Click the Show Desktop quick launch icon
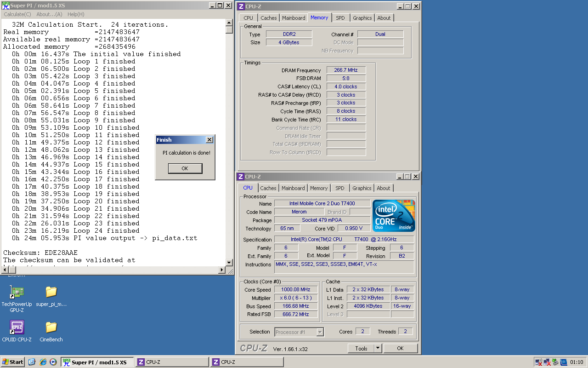Screen dimensions: 588x368 [32, 362]
